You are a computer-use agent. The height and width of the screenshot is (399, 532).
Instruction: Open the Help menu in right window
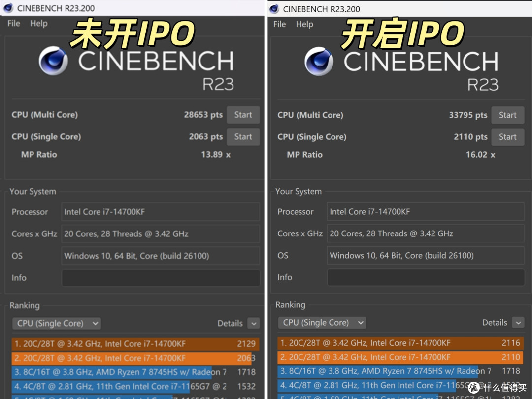point(304,24)
